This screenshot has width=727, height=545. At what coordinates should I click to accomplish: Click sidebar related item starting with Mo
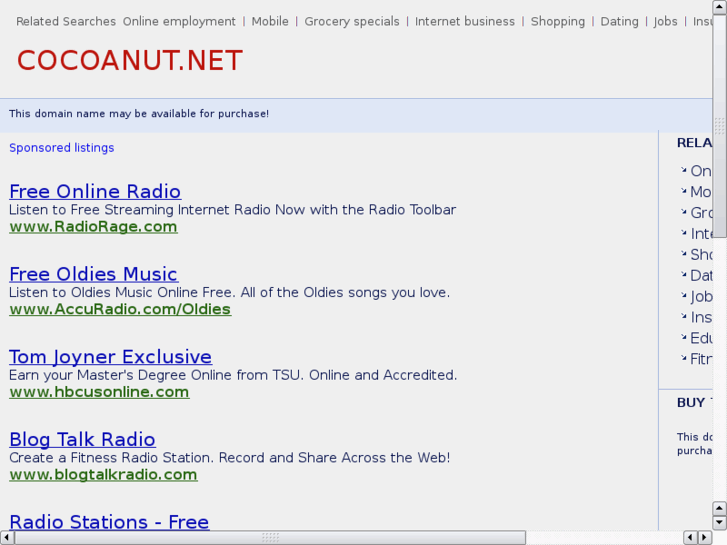pos(701,192)
